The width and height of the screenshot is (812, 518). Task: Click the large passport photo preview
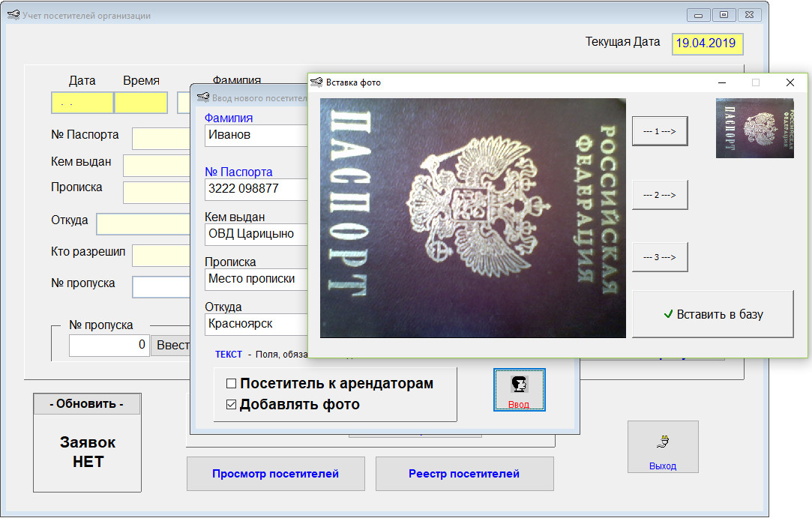pyautogui.click(x=473, y=218)
